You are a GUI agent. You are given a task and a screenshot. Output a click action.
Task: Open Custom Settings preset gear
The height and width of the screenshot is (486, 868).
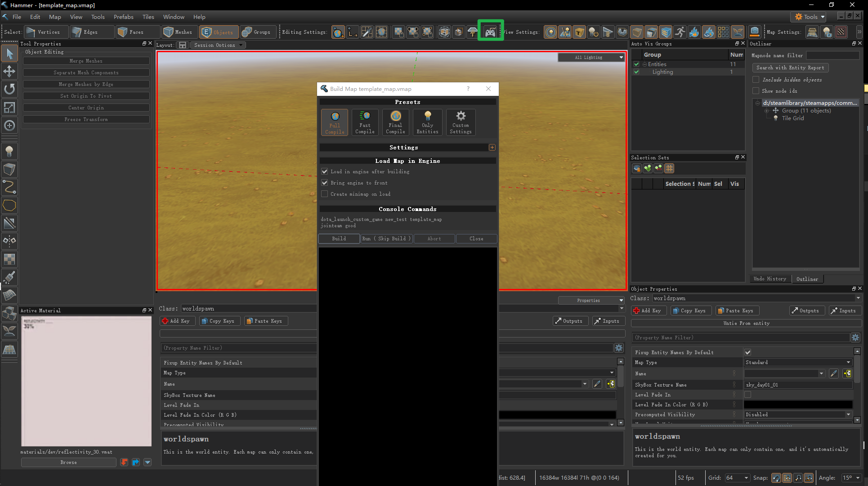[461, 122]
